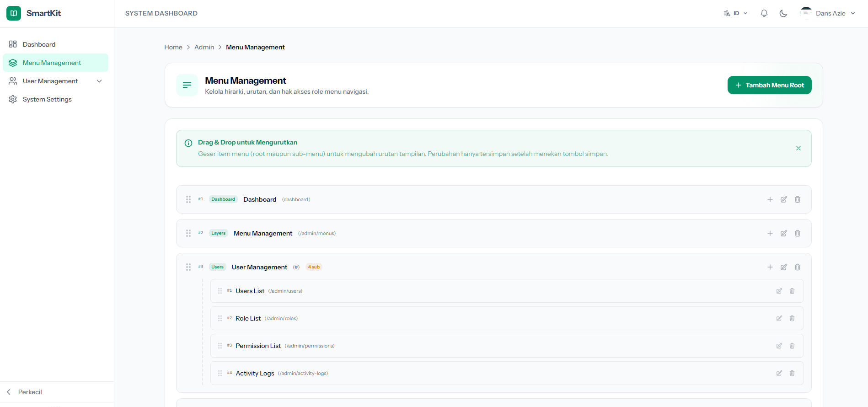Delete the User Management row
The image size is (868, 407).
[x=798, y=267]
